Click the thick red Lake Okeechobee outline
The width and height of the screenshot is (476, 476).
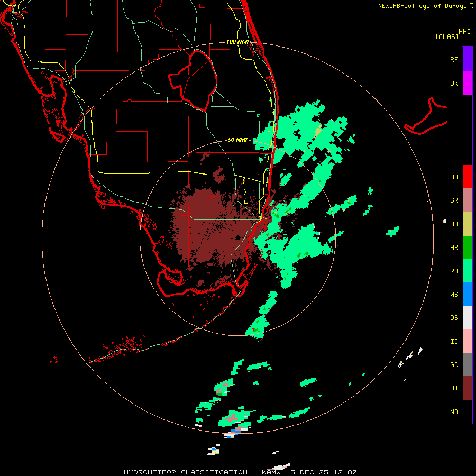[x=193, y=80]
